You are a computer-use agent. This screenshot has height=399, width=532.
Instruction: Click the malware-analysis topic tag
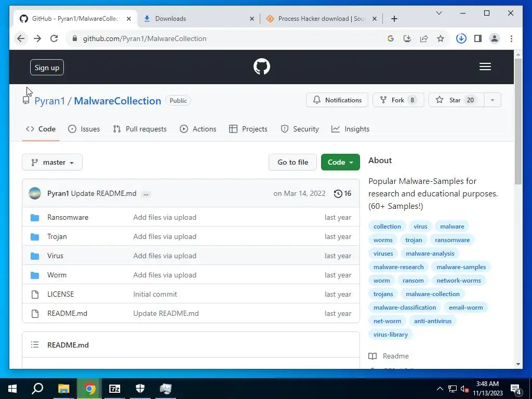click(x=430, y=254)
